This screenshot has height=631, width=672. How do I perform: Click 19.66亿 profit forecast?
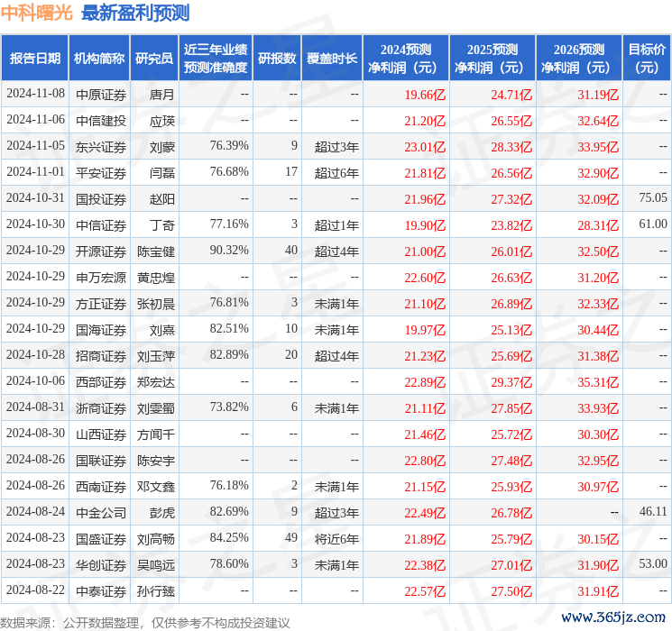click(x=425, y=95)
